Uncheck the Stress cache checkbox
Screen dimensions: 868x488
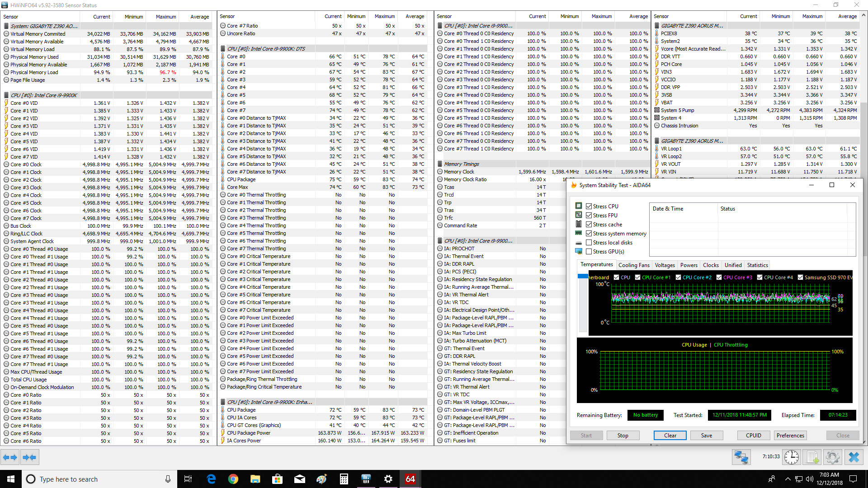[x=589, y=224]
